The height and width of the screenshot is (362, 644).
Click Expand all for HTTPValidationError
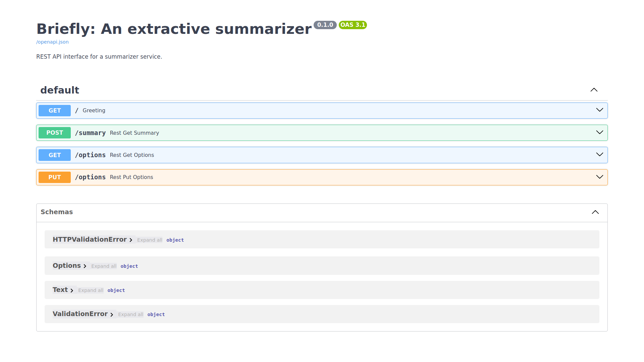click(150, 240)
